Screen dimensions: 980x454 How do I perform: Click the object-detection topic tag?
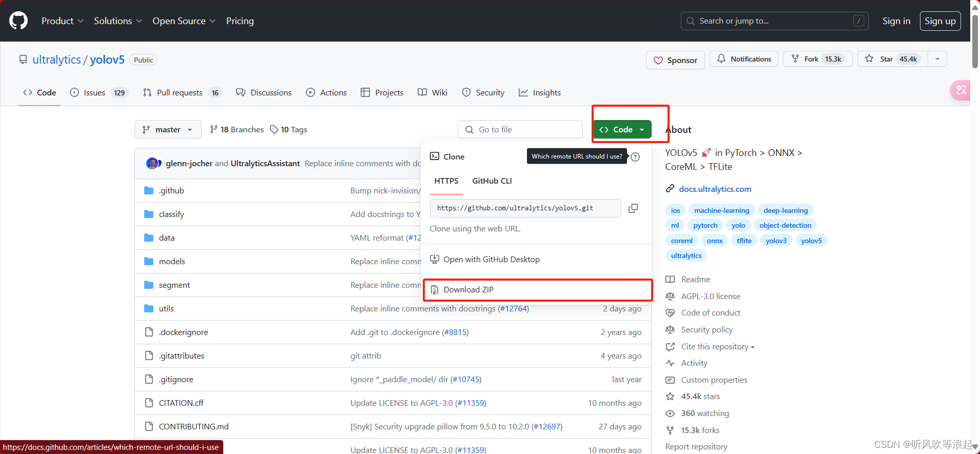click(785, 225)
